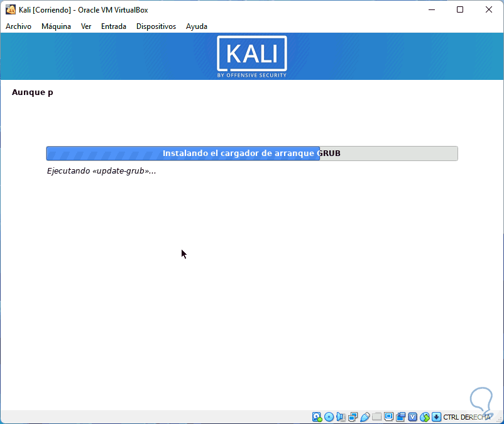Click the recording status icon

(400, 417)
